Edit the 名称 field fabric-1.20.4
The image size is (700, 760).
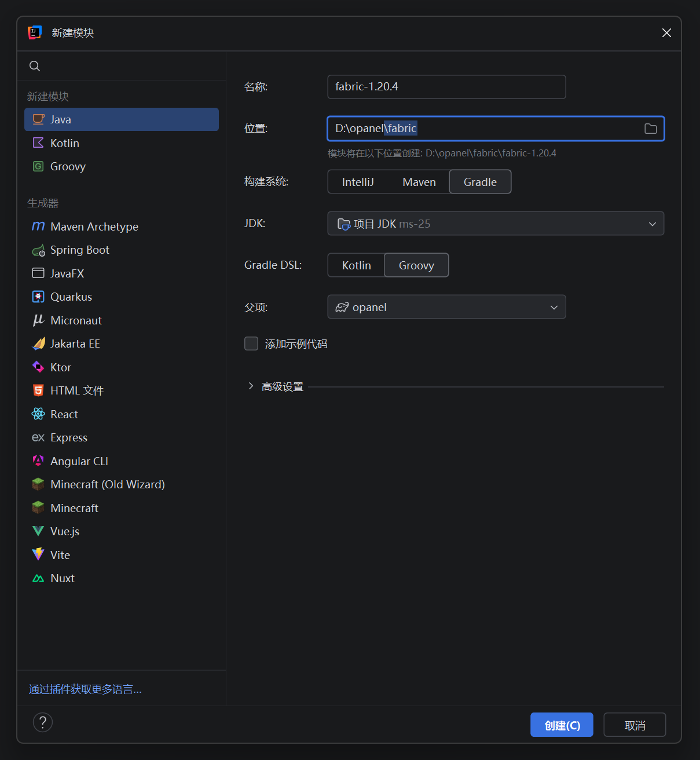coord(446,87)
